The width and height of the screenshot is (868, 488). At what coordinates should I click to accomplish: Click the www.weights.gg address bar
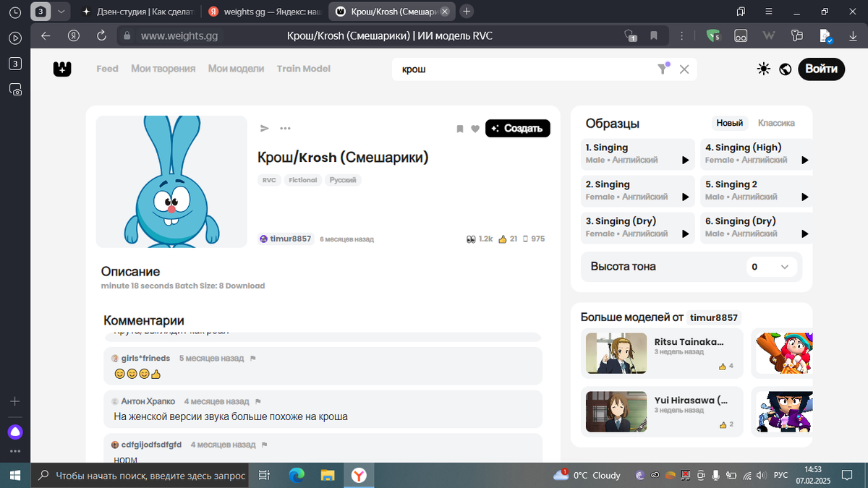[x=179, y=35]
